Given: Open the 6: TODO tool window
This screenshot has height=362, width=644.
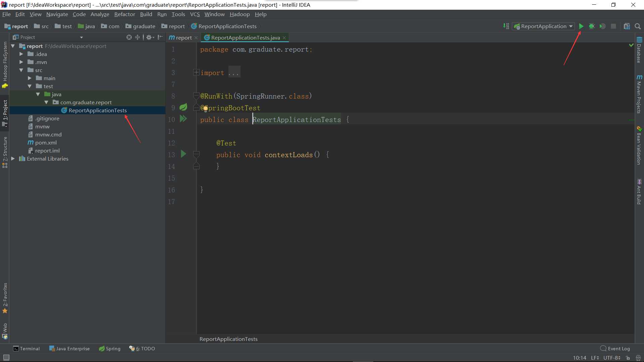Looking at the screenshot, I should (x=142, y=349).
